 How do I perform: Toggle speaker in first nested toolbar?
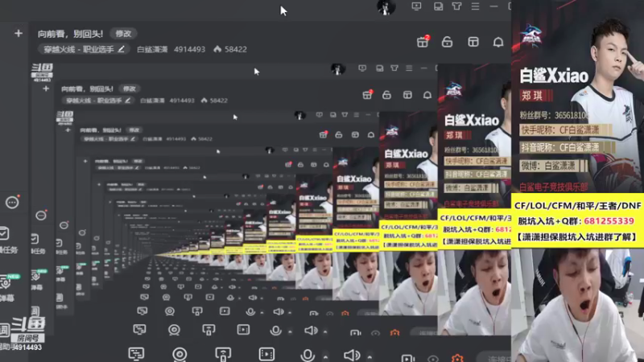[311, 331]
